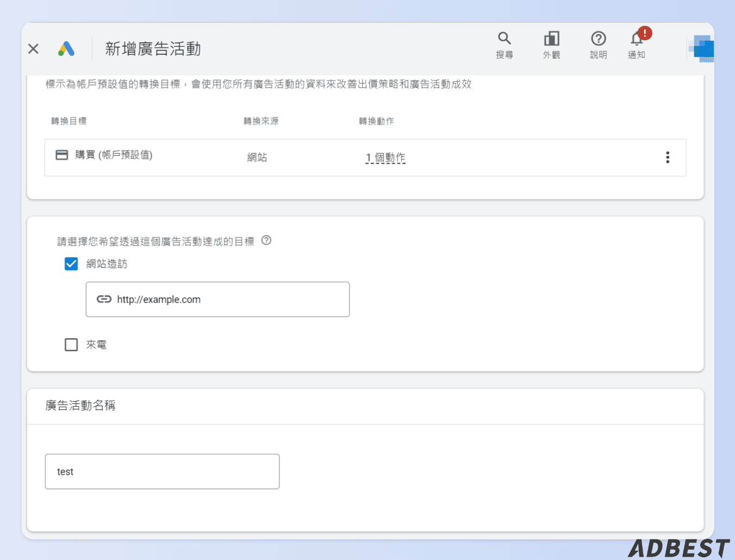Open the tooltip question-mark beside the goal question
Image resolution: width=735 pixels, height=560 pixels.
pos(266,241)
